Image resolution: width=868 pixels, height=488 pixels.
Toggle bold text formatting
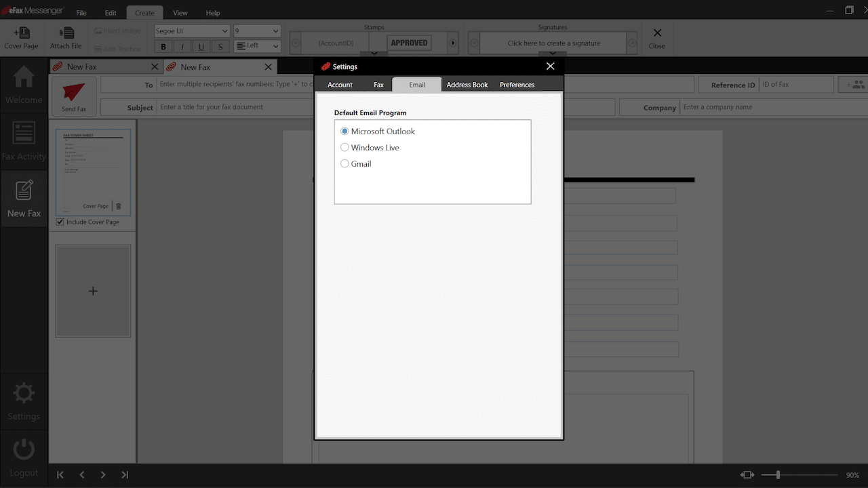[163, 46]
